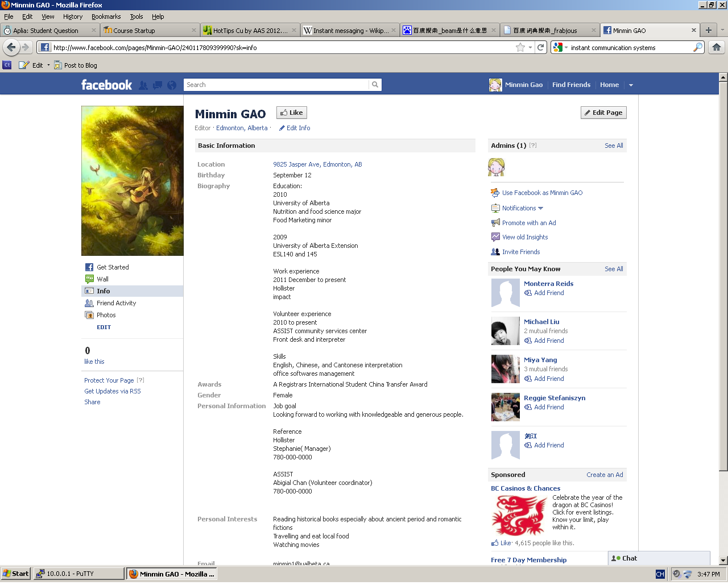Open Michael Liu profile picture
The image size is (728, 585).
(x=505, y=331)
